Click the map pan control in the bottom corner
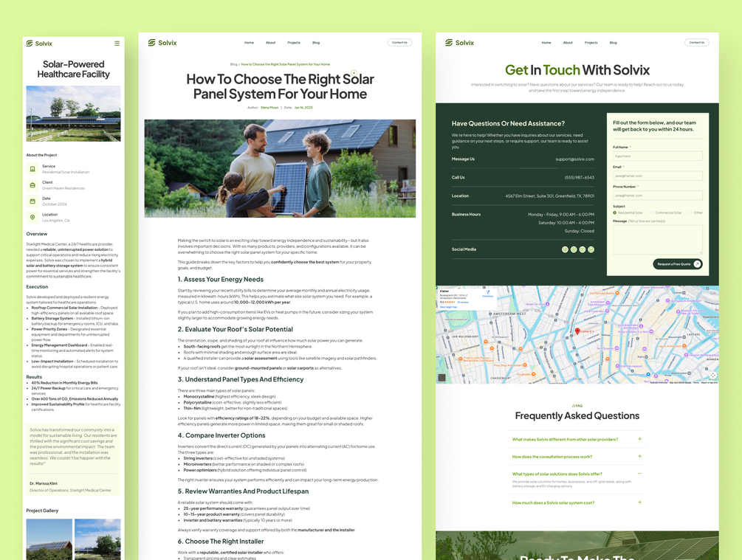 point(712,375)
